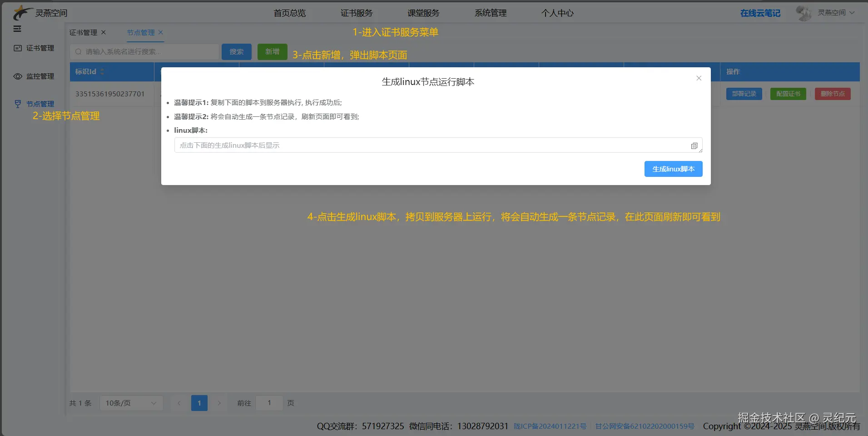The image size is (868, 436).
Task: Select 节点管理 in the sidebar
Action: [40, 104]
